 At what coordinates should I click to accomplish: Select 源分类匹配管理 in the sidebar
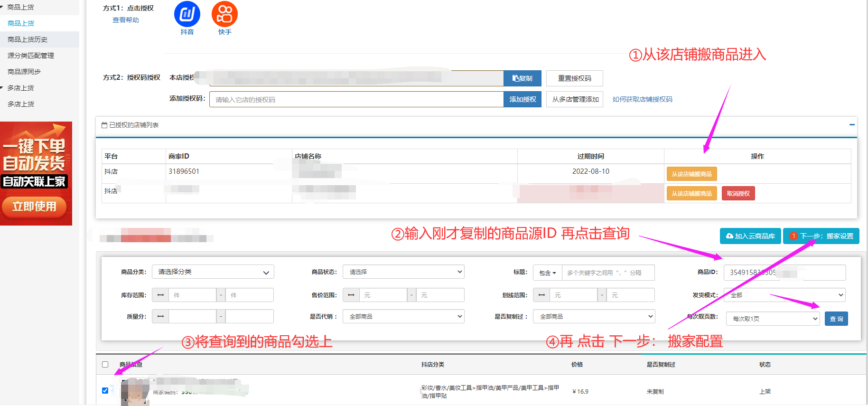point(31,56)
